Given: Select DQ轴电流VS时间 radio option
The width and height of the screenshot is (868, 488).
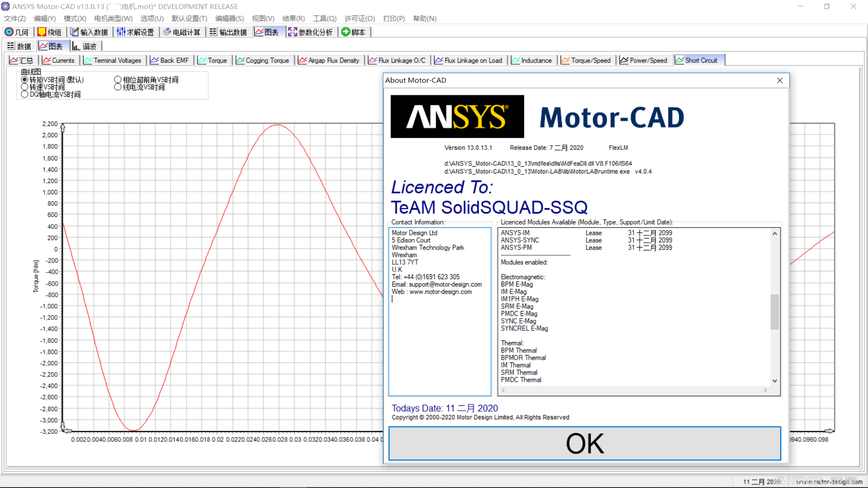Looking at the screenshot, I should tap(51, 94).
